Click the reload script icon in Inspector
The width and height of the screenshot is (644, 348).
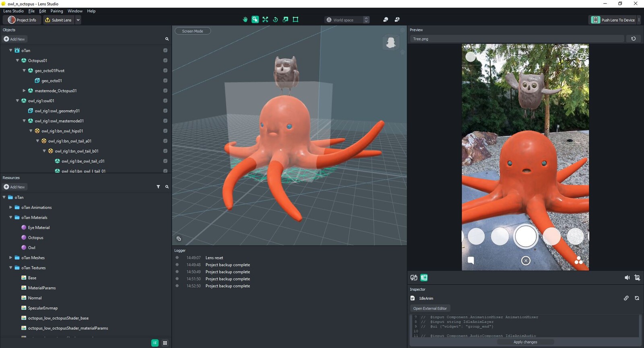coord(637,298)
